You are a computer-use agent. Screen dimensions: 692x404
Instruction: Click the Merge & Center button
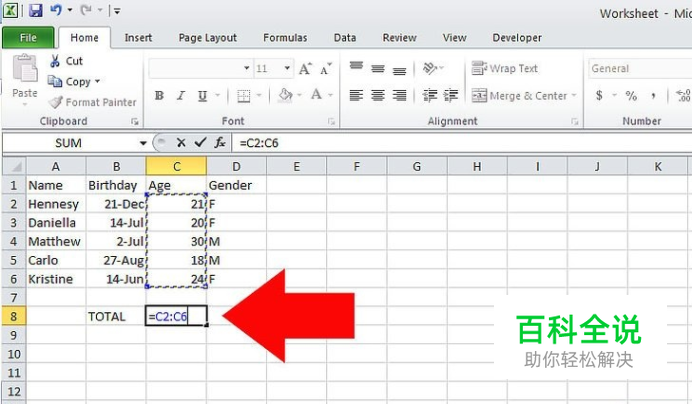coord(519,95)
